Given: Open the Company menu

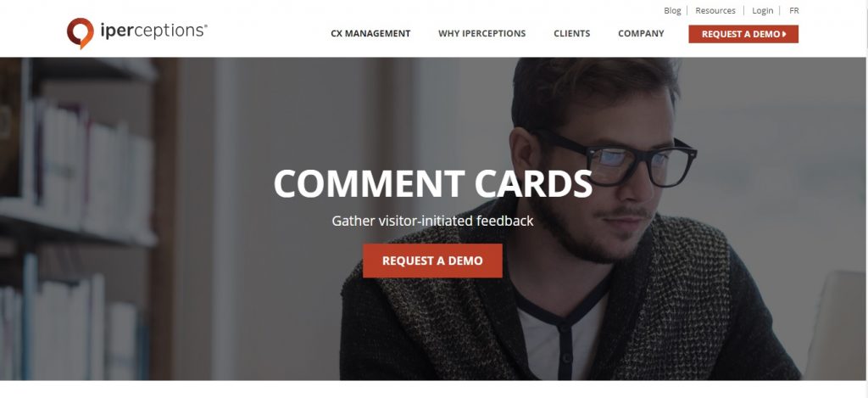Looking at the screenshot, I should tap(641, 34).
